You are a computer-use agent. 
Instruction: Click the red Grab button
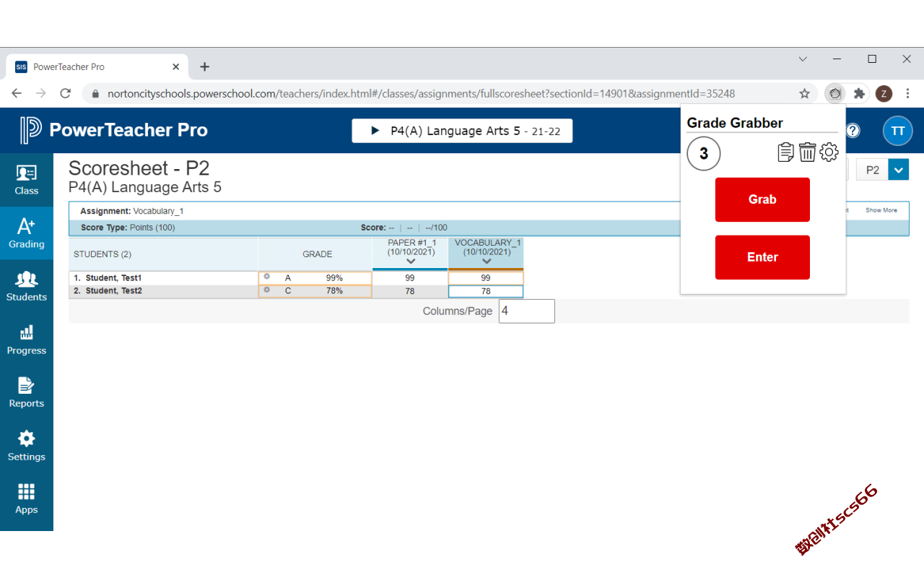pos(762,199)
